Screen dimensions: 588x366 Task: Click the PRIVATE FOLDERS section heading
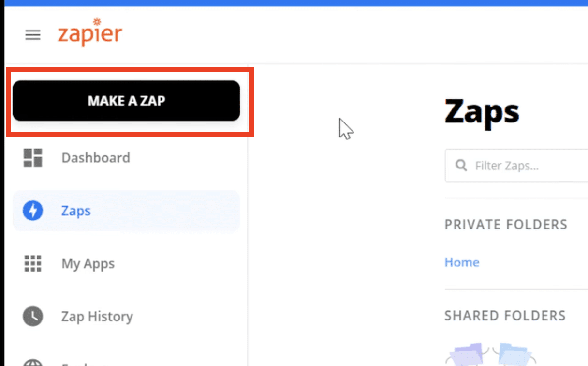505,225
